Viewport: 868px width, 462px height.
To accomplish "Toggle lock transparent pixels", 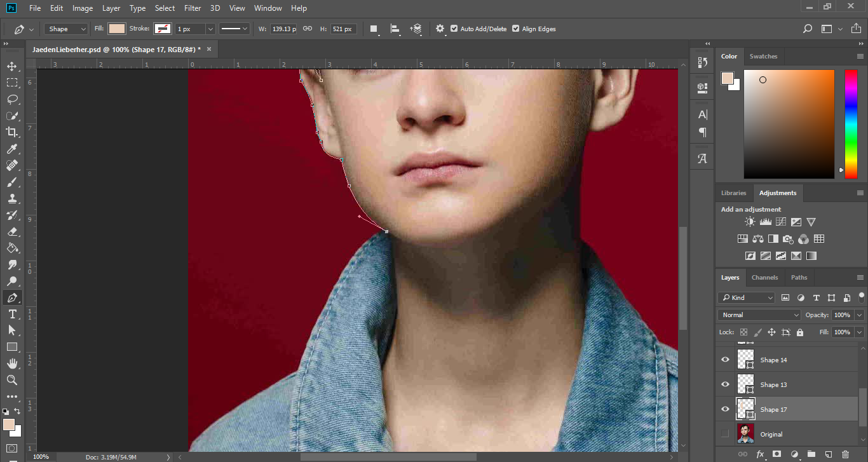I will click(743, 332).
